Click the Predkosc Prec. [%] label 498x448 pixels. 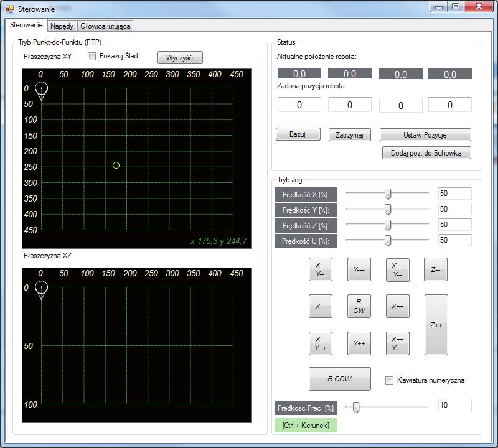pyautogui.click(x=306, y=408)
